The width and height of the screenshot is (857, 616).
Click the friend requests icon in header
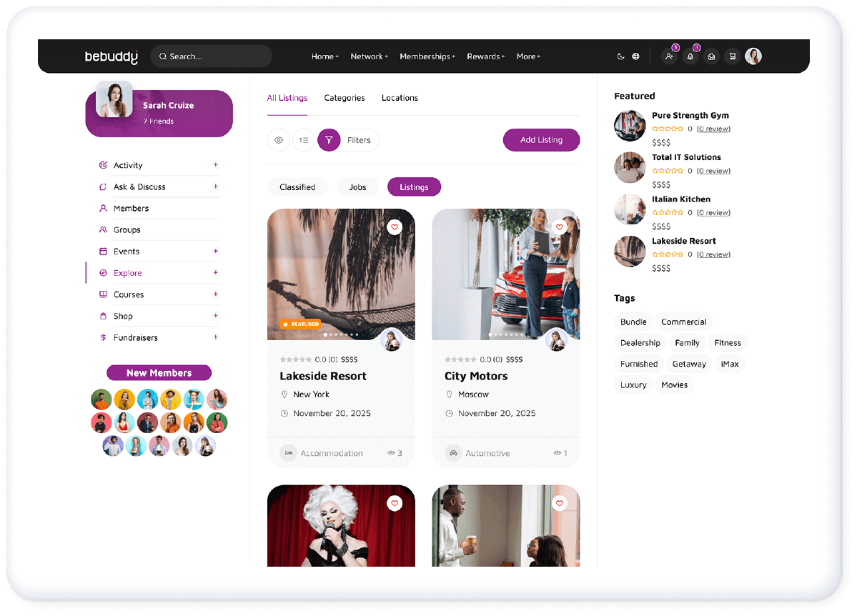coord(669,56)
